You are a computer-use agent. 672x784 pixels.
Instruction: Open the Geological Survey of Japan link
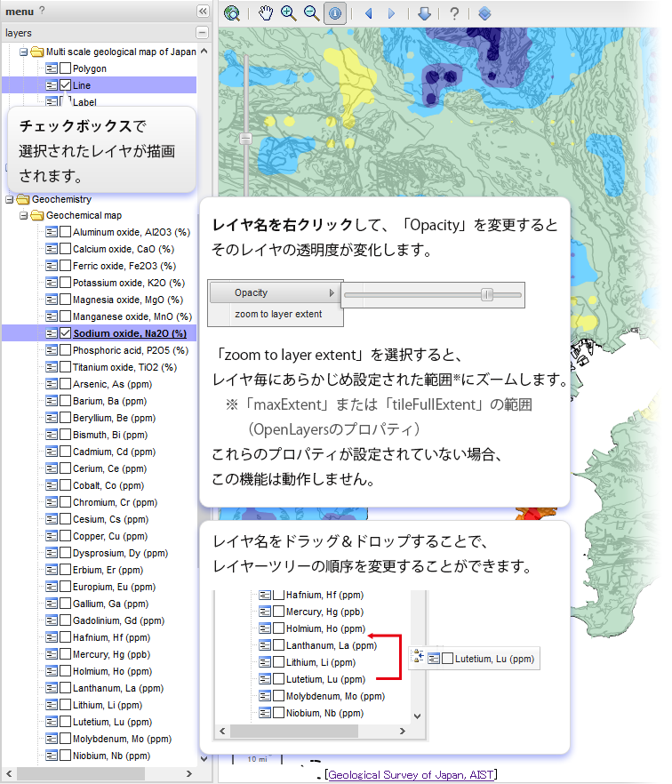click(410, 774)
